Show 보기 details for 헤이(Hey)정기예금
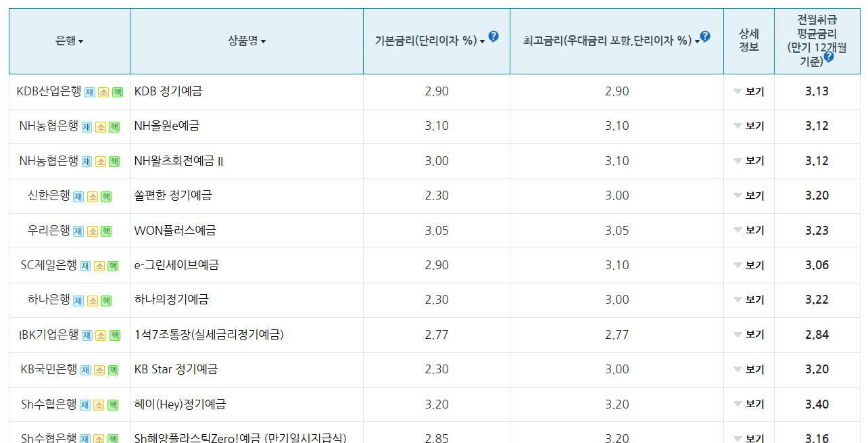868x443 pixels. [x=749, y=404]
